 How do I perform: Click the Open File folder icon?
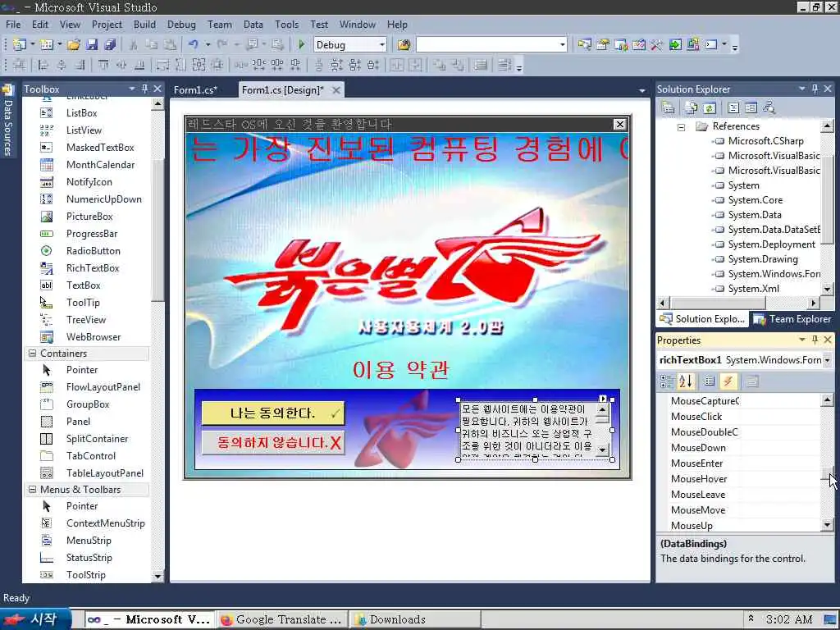point(73,45)
